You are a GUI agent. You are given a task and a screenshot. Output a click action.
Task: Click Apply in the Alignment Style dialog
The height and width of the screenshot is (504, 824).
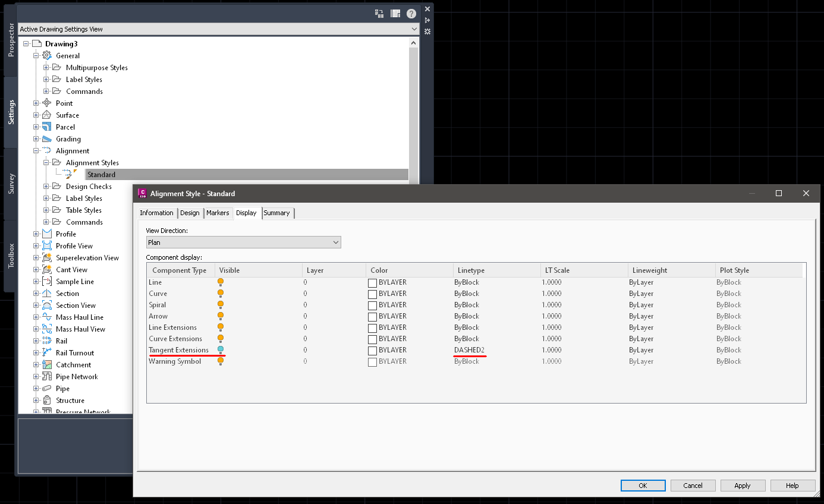[743, 485]
